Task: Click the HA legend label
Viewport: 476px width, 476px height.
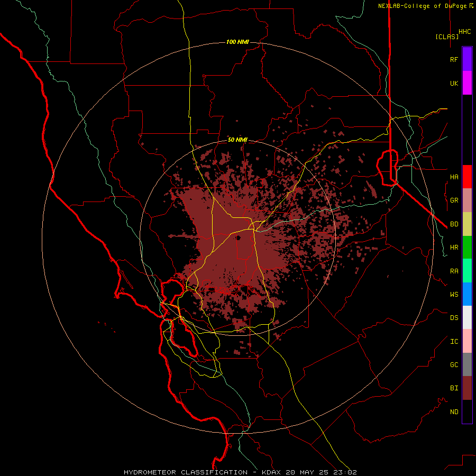Action: (454, 177)
